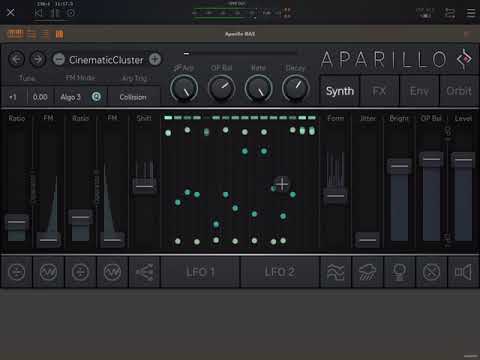Adjust the Arp knob
Image resolution: width=480 pixels, height=360 pixels.
(x=184, y=88)
